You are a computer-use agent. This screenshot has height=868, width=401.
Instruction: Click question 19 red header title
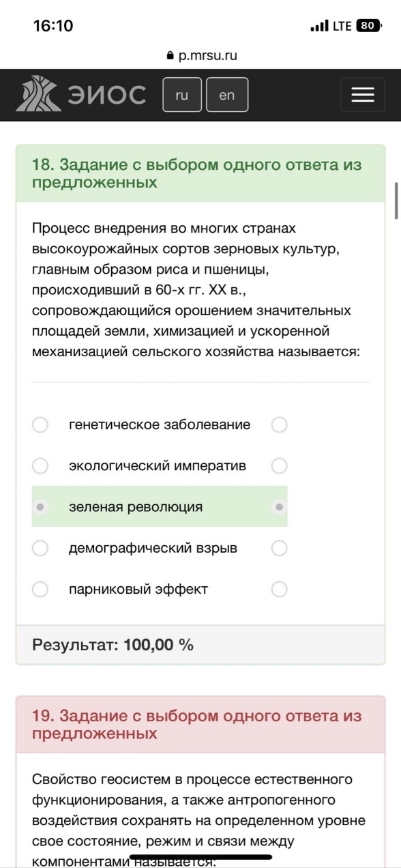197,725
